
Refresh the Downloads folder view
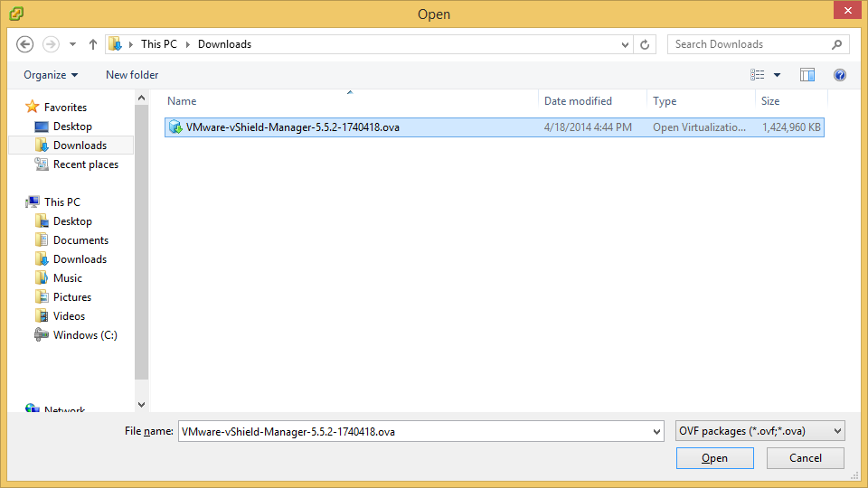645,45
